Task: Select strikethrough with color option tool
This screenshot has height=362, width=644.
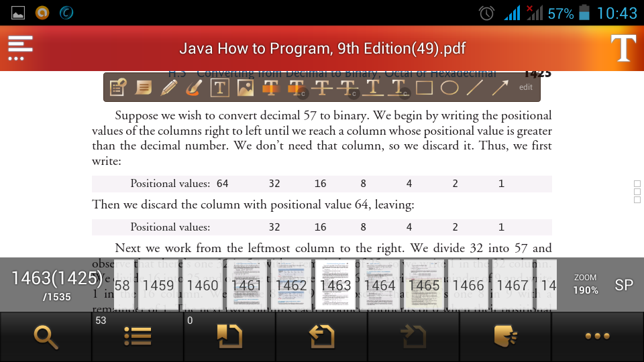Action: click(347, 88)
